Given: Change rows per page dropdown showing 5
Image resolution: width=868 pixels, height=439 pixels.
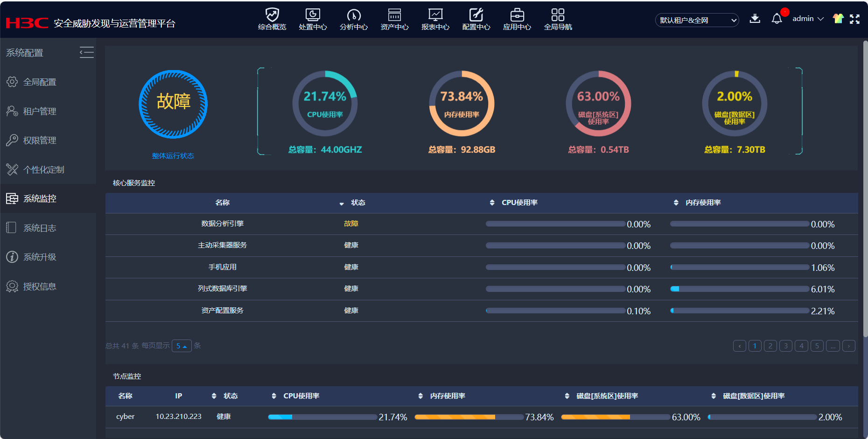Looking at the screenshot, I should tap(182, 346).
